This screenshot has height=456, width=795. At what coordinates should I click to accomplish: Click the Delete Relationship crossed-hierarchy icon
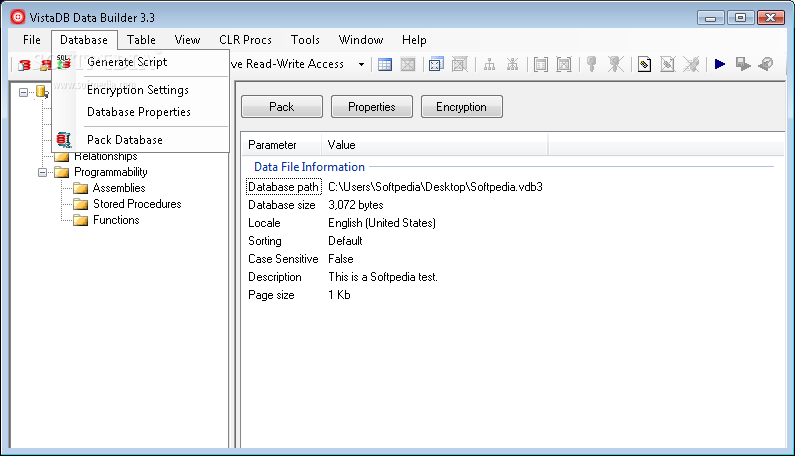point(513,64)
